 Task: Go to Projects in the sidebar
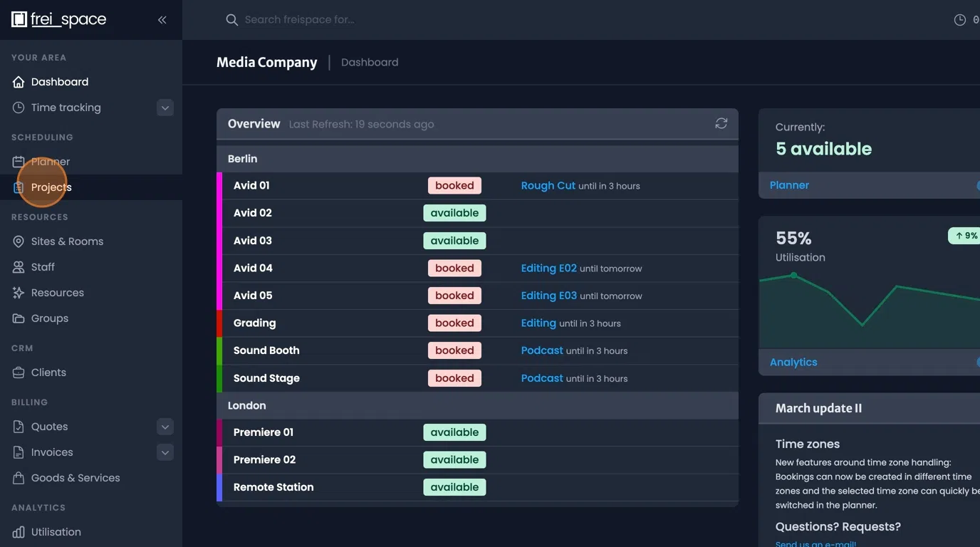click(x=51, y=187)
